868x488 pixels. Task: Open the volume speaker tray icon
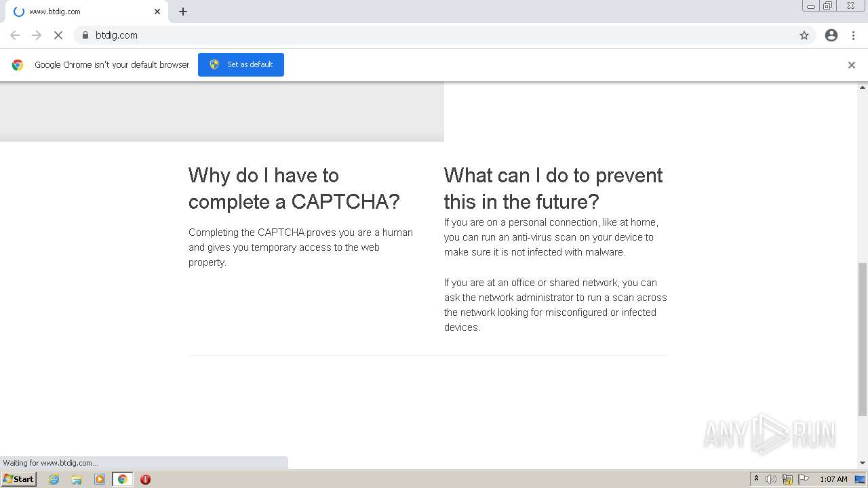coord(771,479)
